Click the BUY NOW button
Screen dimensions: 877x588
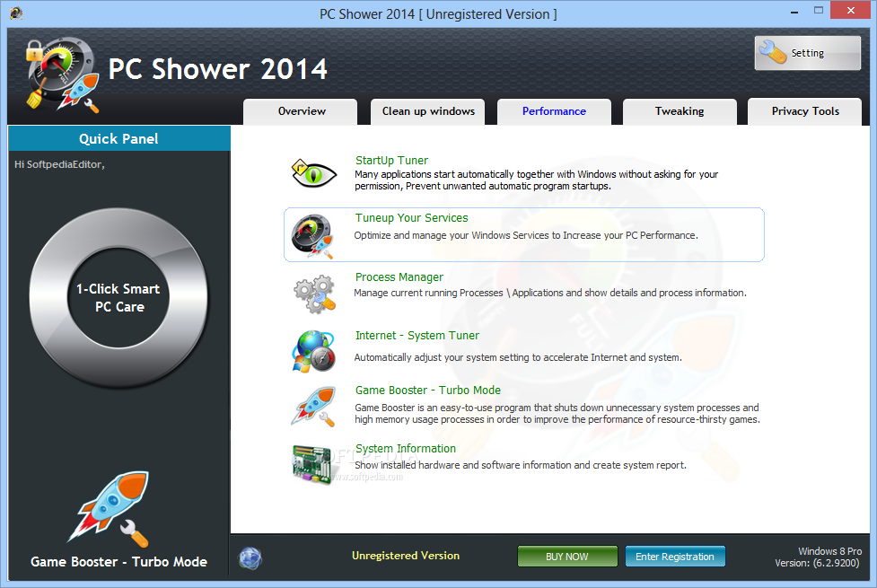pyautogui.click(x=567, y=557)
